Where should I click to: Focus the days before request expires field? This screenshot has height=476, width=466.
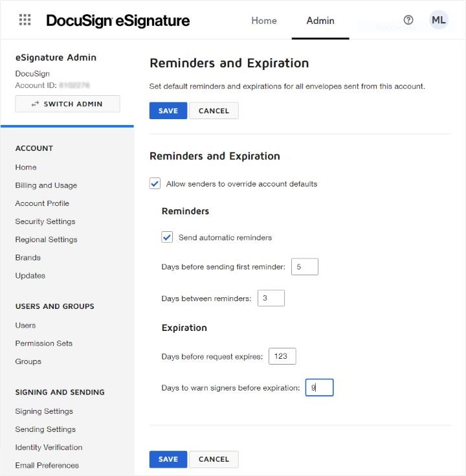[282, 356]
